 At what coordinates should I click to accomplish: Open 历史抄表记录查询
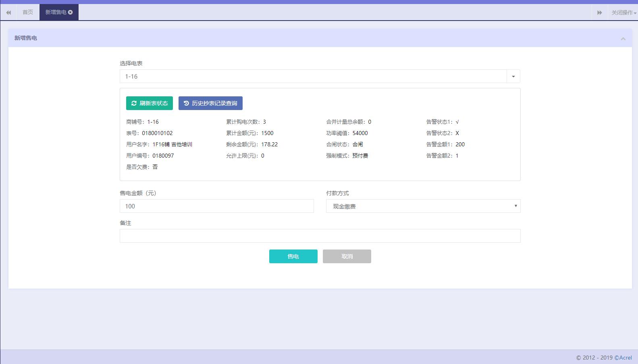click(x=210, y=103)
